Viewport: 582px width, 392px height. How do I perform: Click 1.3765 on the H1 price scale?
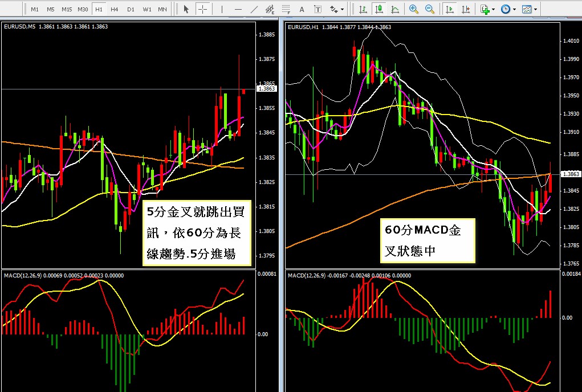(571, 264)
